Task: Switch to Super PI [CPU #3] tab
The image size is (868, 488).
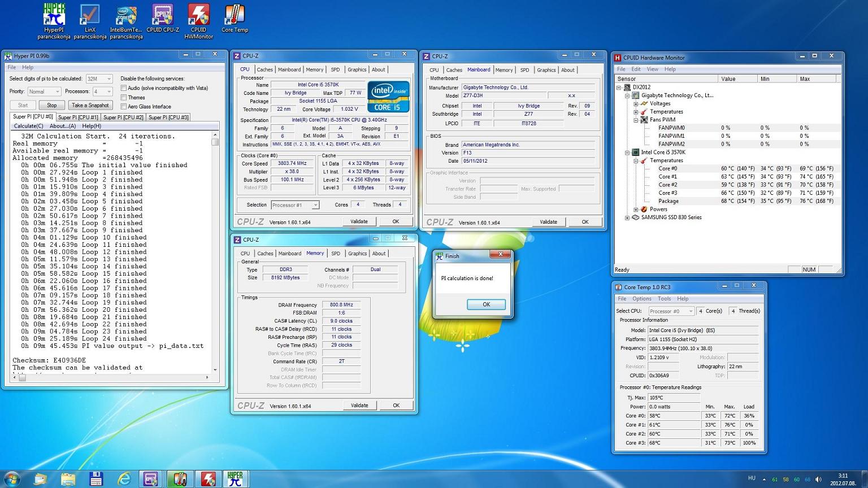Action: point(168,117)
